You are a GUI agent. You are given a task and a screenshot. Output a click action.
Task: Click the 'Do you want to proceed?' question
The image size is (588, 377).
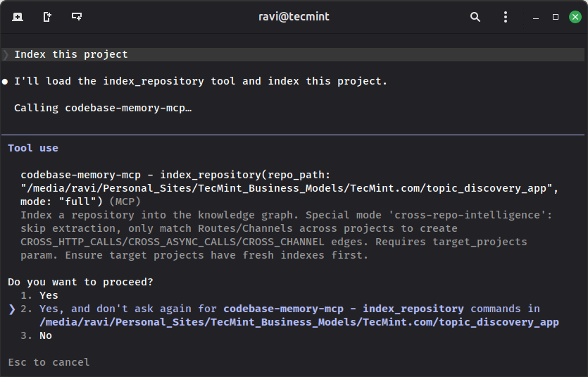point(80,282)
